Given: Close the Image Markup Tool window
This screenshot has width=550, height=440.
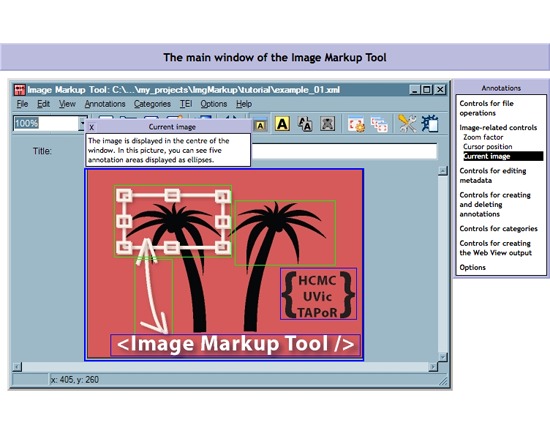Looking at the screenshot, I should coord(440,90).
